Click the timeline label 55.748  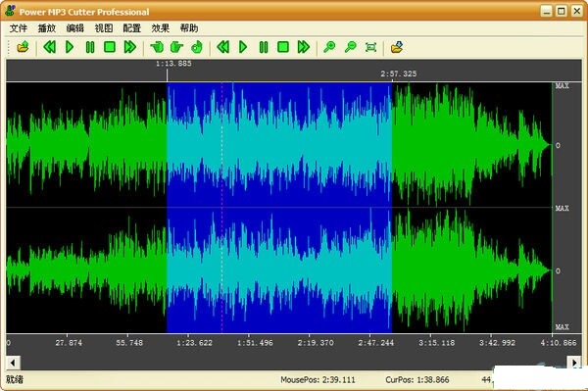click(x=129, y=343)
